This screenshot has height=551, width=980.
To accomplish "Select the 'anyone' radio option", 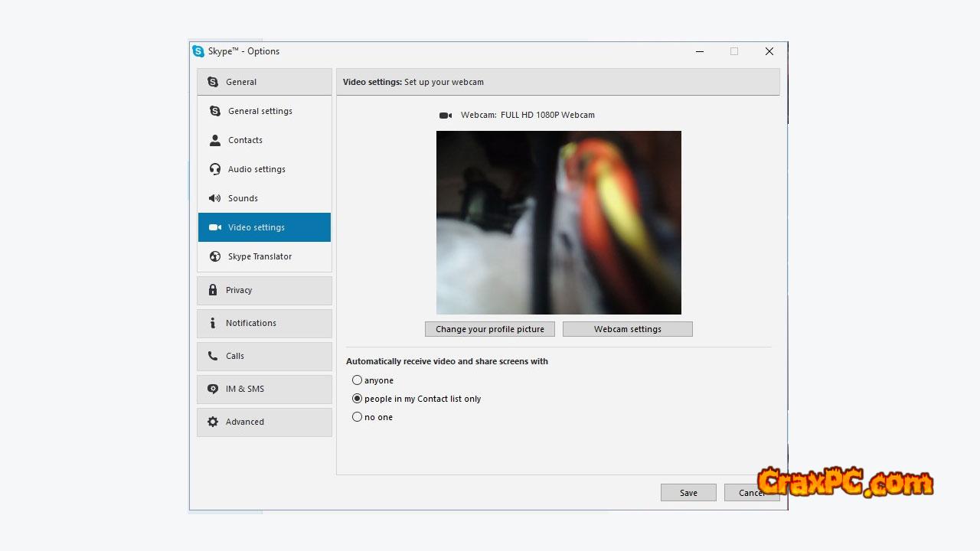I will click(x=357, y=380).
